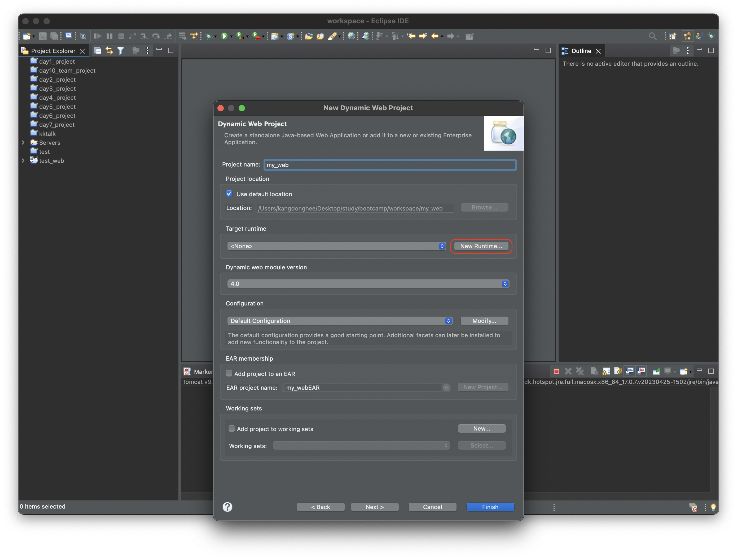Click the Open Web Browser globe icon

pyautogui.click(x=351, y=36)
